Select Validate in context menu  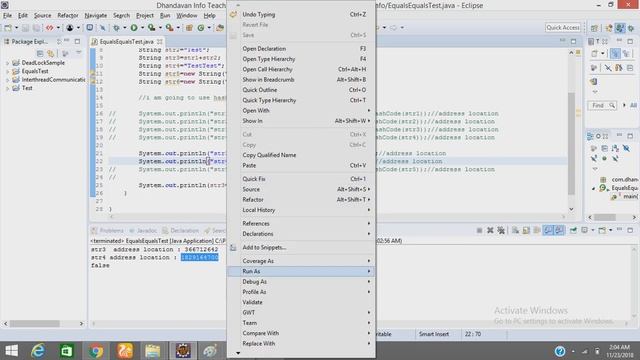pyautogui.click(x=301, y=302)
